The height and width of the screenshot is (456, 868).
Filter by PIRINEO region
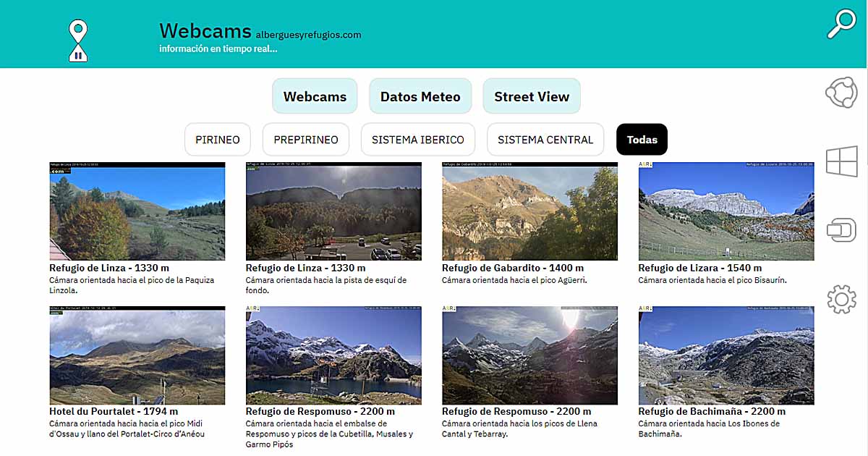[218, 140]
